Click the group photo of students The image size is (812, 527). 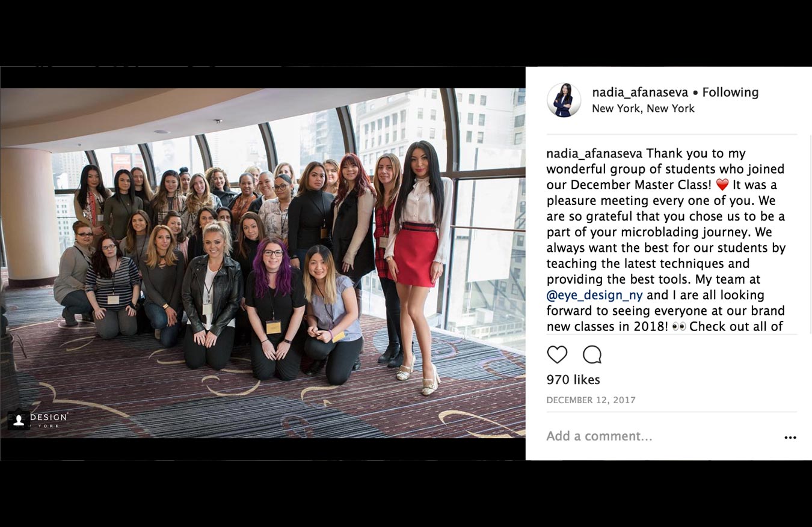tap(262, 263)
